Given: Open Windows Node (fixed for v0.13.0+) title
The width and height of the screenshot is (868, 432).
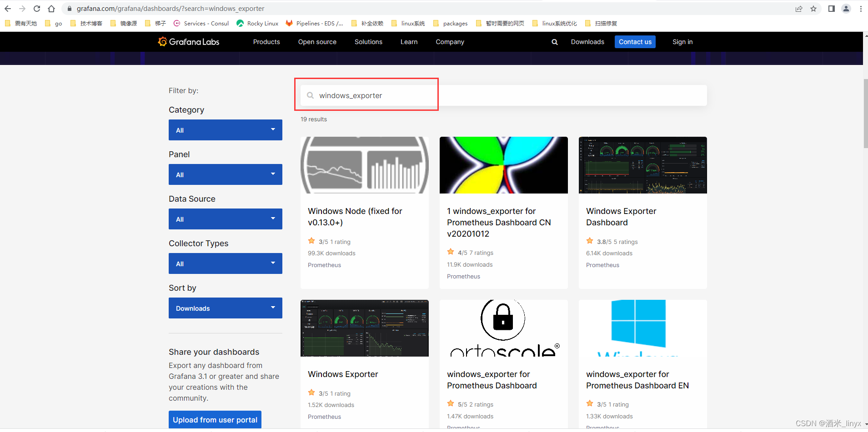Looking at the screenshot, I should pos(355,217).
